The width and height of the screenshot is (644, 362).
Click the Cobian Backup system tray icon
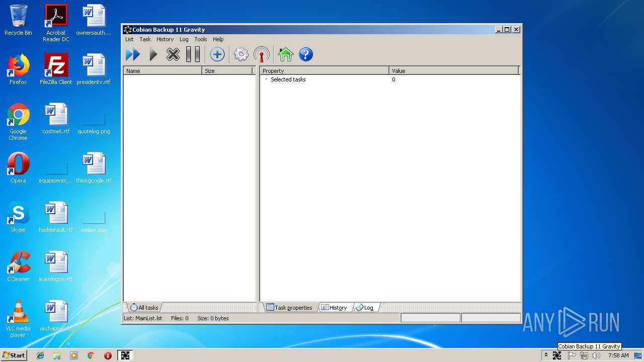[x=557, y=355]
